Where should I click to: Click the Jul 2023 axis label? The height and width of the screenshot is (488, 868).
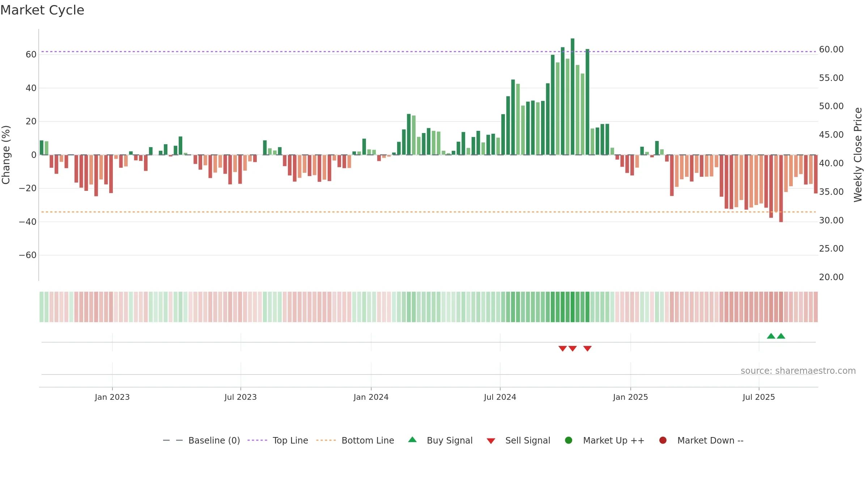[241, 397]
